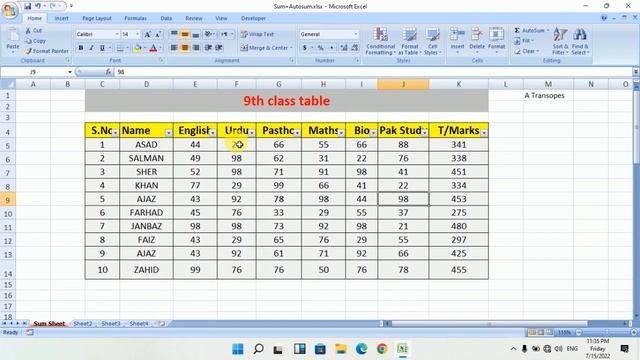Toggle Bold formatting

point(81,48)
